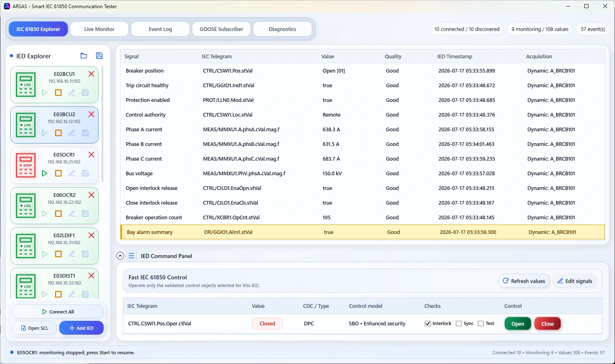This screenshot has height=364, width=615.
Task: Click the 150.0 kV bus voltage value
Action: [x=332, y=173]
